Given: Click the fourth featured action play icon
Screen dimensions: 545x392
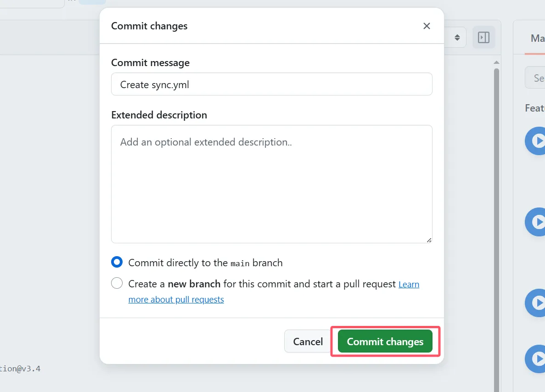Looking at the screenshot, I should point(537,359).
